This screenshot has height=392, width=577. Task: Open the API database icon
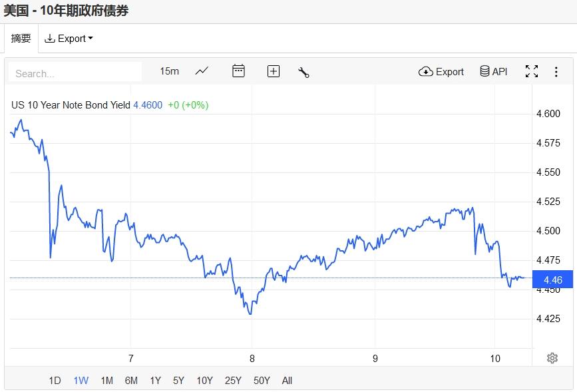(494, 71)
